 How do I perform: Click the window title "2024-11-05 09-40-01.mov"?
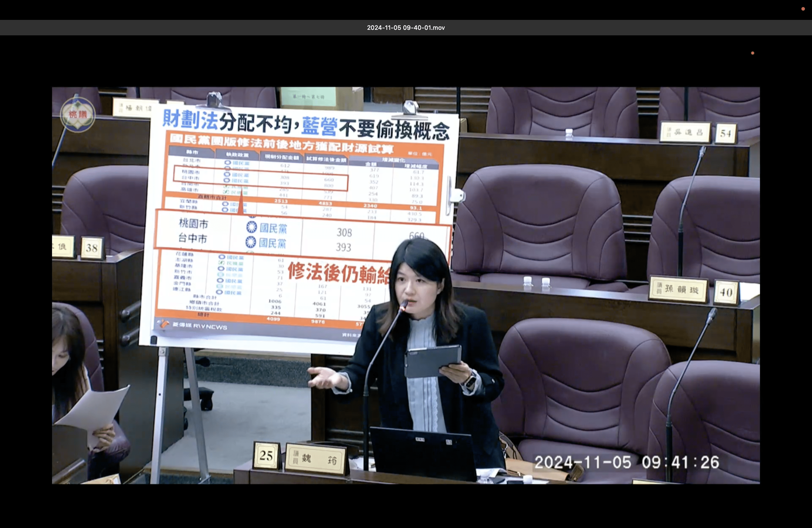point(406,28)
